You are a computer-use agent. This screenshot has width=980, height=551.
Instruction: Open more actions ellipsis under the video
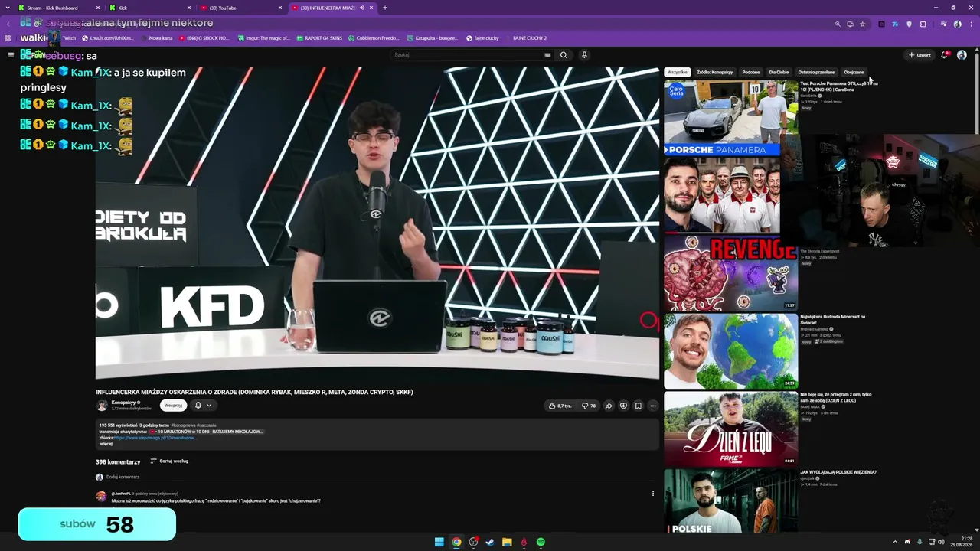pyautogui.click(x=653, y=406)
